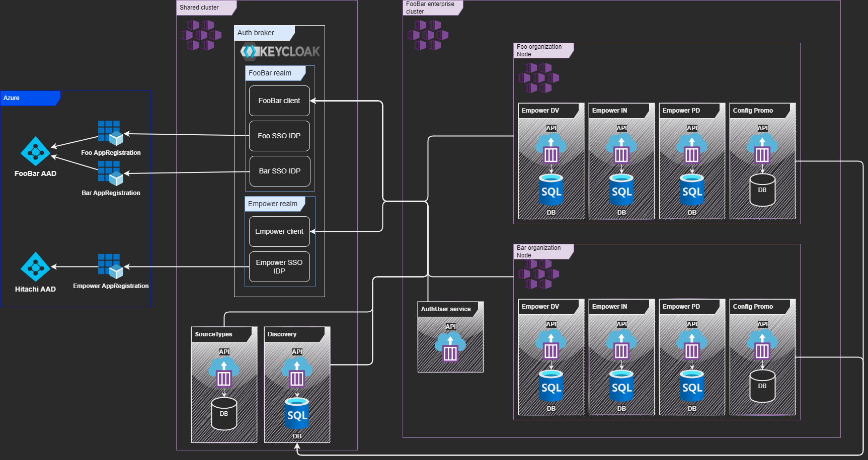Select the Bar AppRegistration icon

click(111, 173)
